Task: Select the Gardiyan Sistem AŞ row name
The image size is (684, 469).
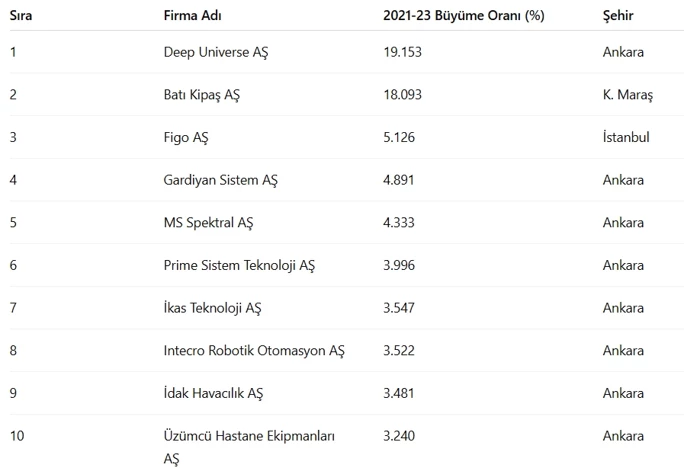Action: pyautogui.click(x=221, y=180)
